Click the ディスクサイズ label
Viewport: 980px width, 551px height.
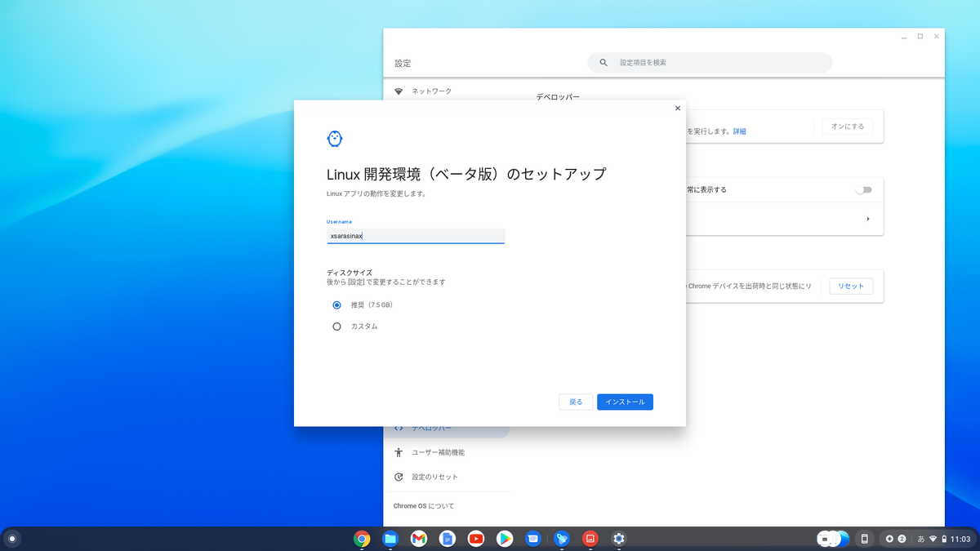tap(350, 273)
